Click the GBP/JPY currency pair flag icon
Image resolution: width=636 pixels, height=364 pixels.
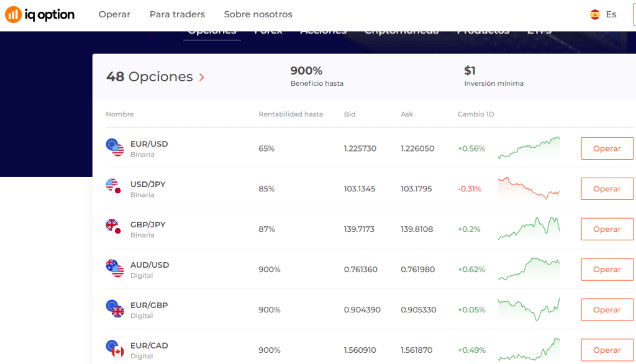[x=115, y=228]
